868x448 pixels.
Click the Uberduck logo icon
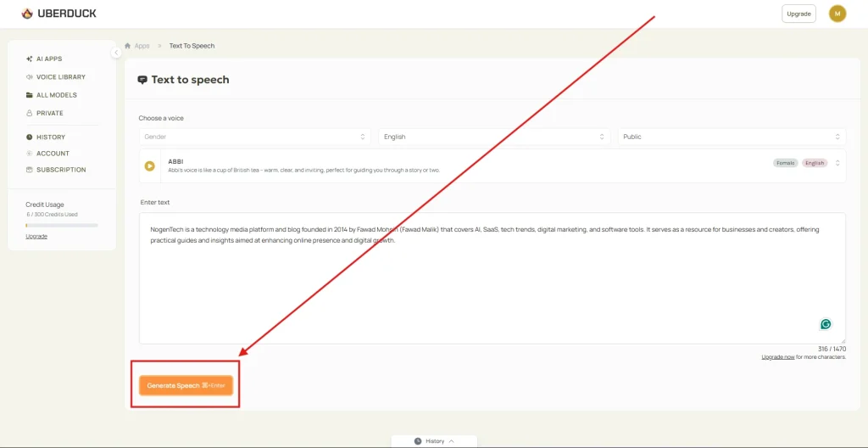click(26, 14)
